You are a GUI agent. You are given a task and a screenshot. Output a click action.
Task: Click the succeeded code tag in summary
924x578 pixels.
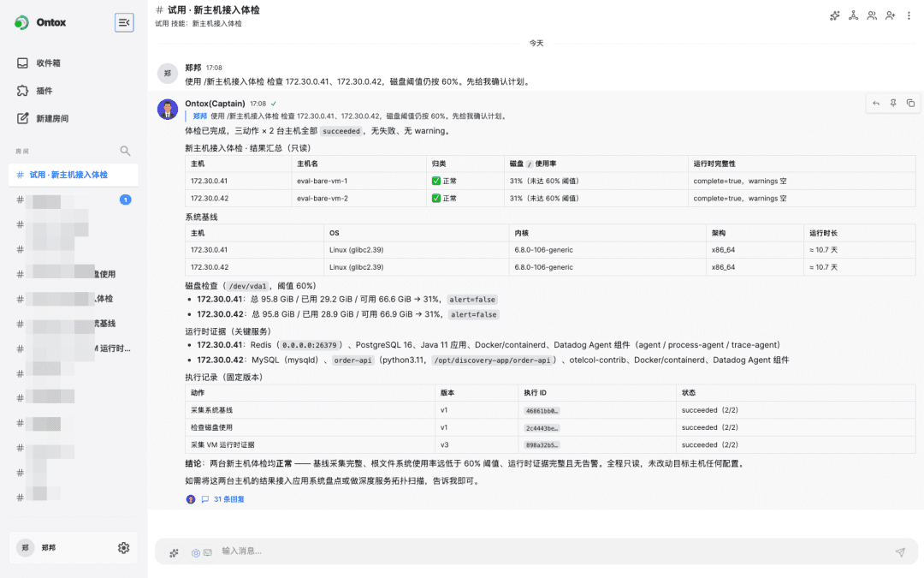point(341,131)
